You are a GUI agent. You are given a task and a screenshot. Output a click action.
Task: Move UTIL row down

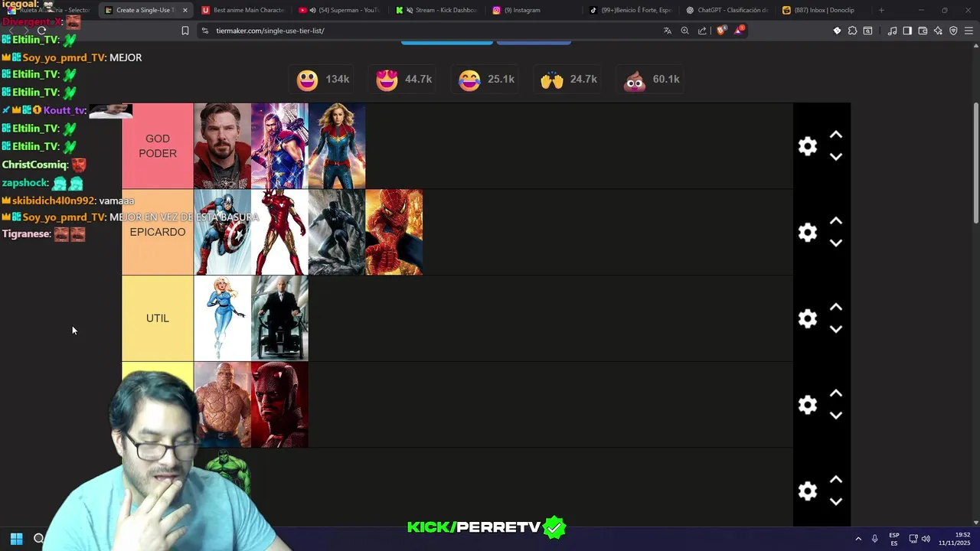(x=836, y=329)
